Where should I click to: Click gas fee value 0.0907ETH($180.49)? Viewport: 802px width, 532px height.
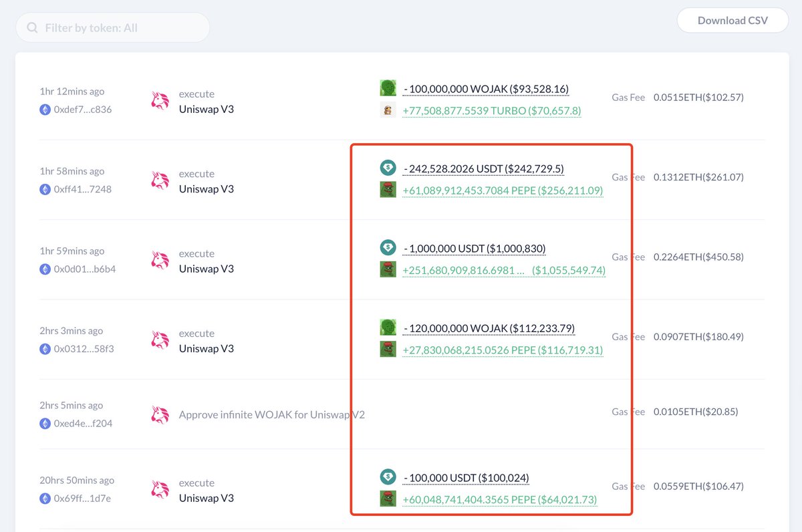pyautogui.click(x=698, y=337)
